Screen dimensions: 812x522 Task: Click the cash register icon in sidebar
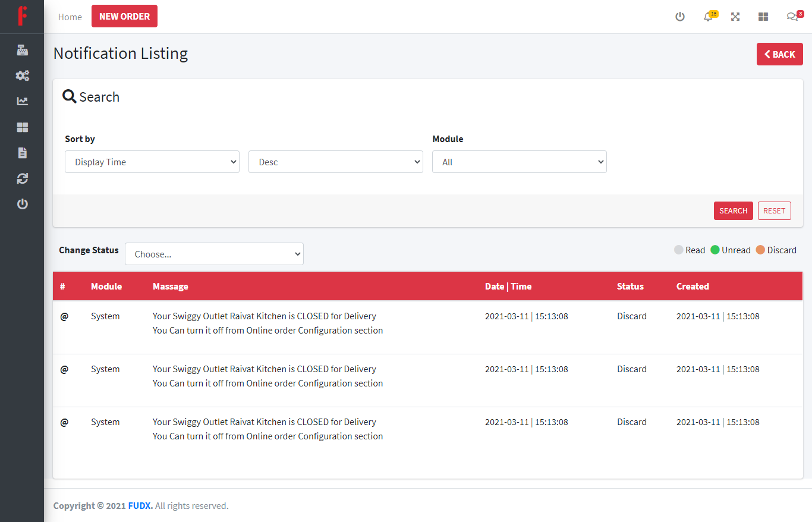pos(22,50)
